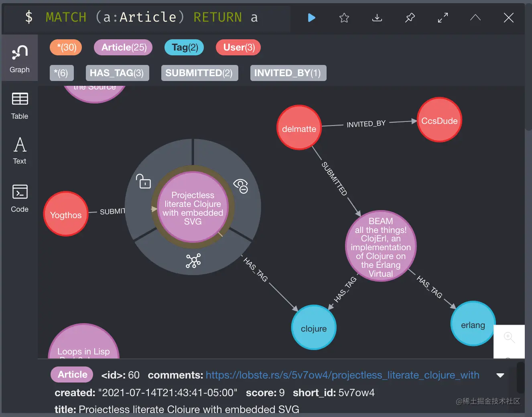532x417 pixels.
Task: Dismiss the selected node with the crossed-eye icon
Action: coord(241,186)
